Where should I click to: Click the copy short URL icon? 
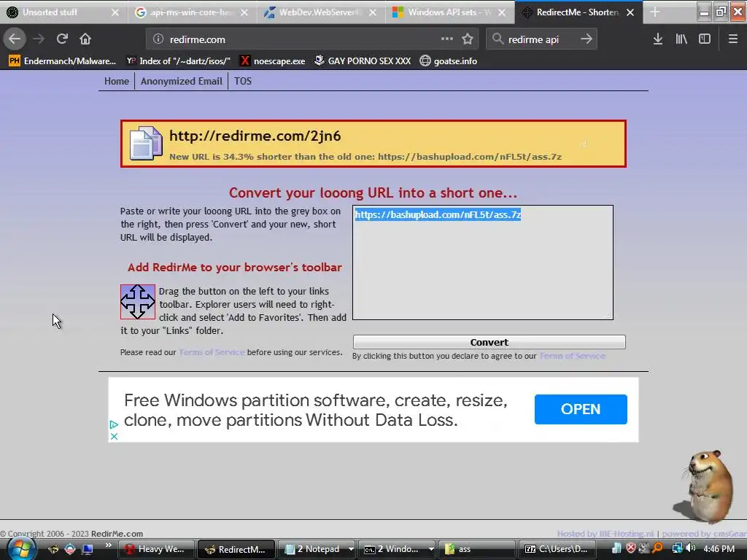click(145, 144)
